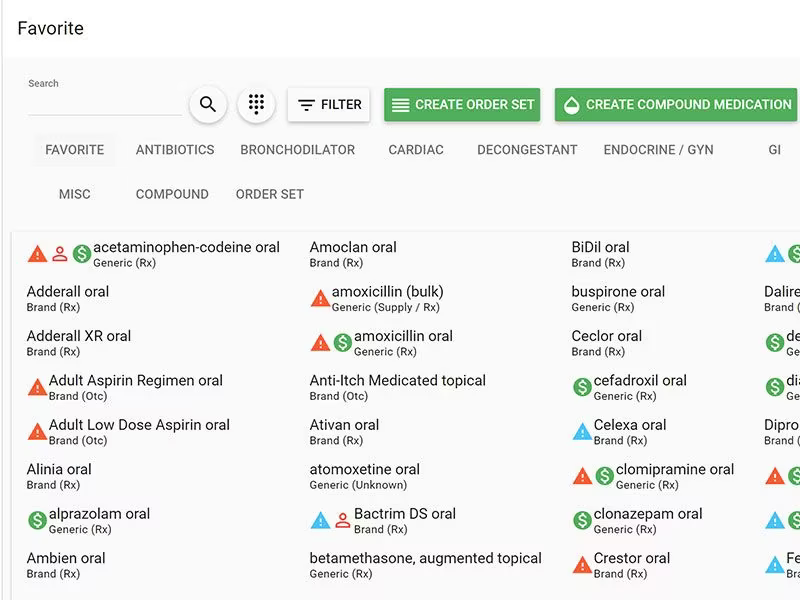Select Adult Aspirin Regimen oral
The width and height of the screenshot is (800, 600).
pos(136,387)
